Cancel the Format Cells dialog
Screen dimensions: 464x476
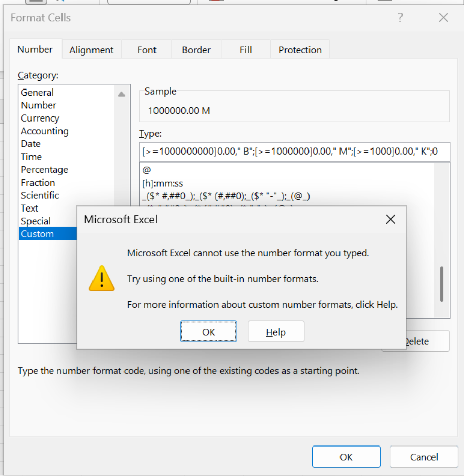pyautogui.click(x=424, y=457)
